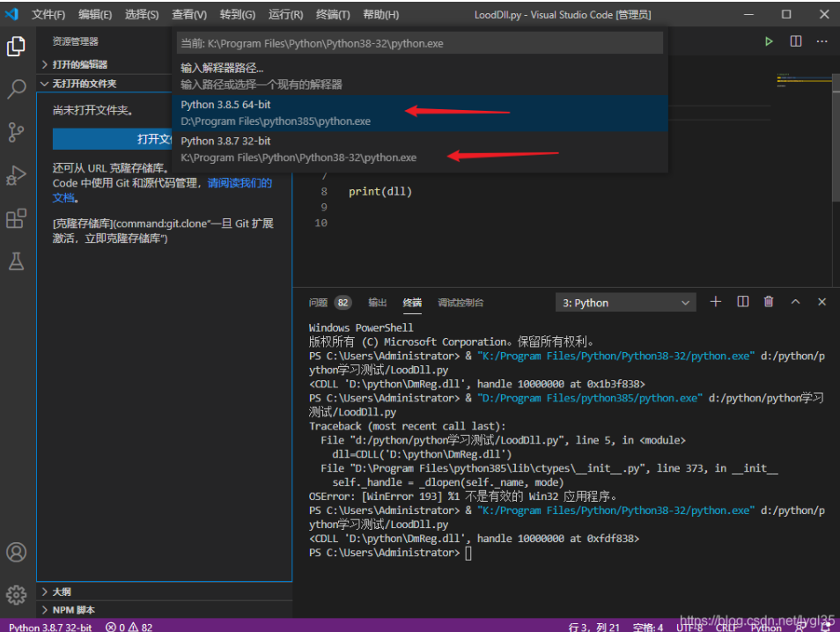Screen dimensions: 840x632
Task: Close the terminal panel
Action: point(822,302)
